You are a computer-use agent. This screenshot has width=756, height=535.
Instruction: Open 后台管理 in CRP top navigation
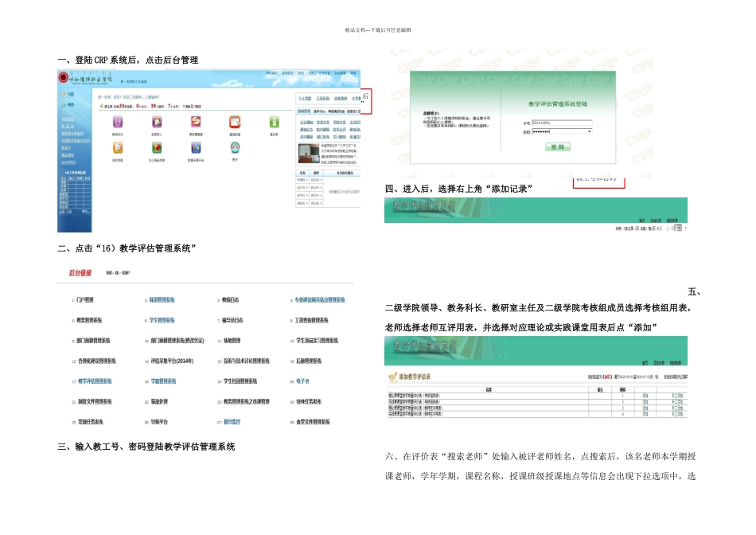tap(341, 73)
